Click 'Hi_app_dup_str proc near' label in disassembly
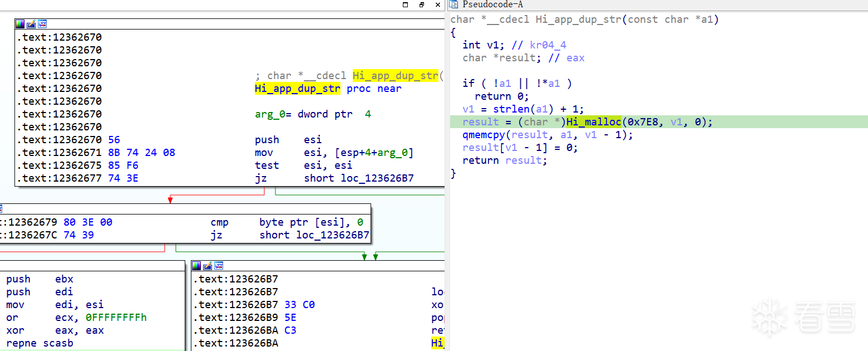The height and width of the screenshot is (351, 868). point(328,89)
